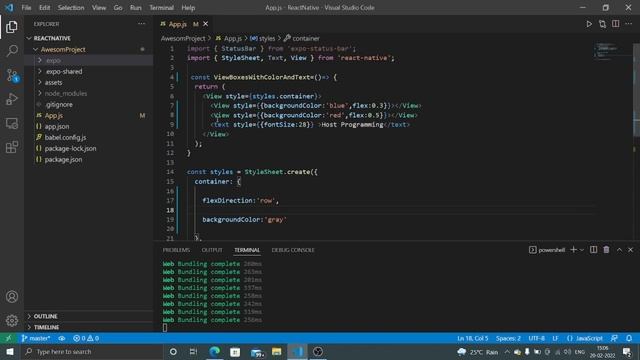Open the View menu
The image size is (640, 360).
pyautogui.click(x=99, y=8)
